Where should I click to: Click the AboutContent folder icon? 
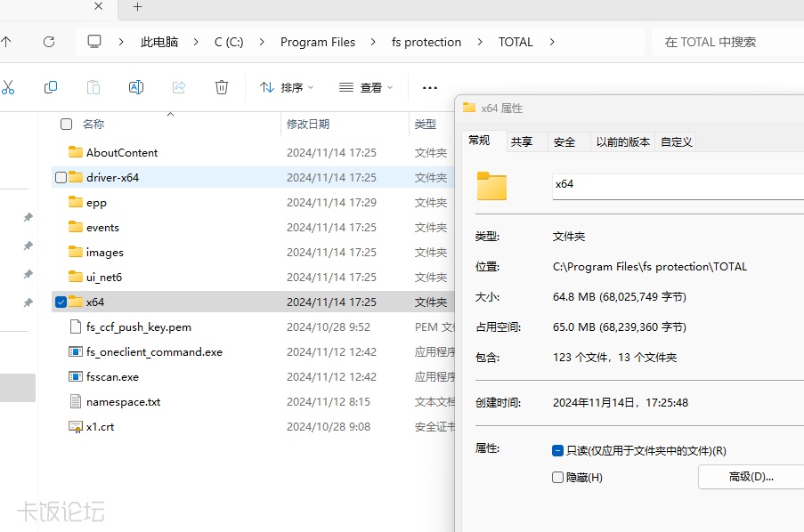tap(76, 152)
